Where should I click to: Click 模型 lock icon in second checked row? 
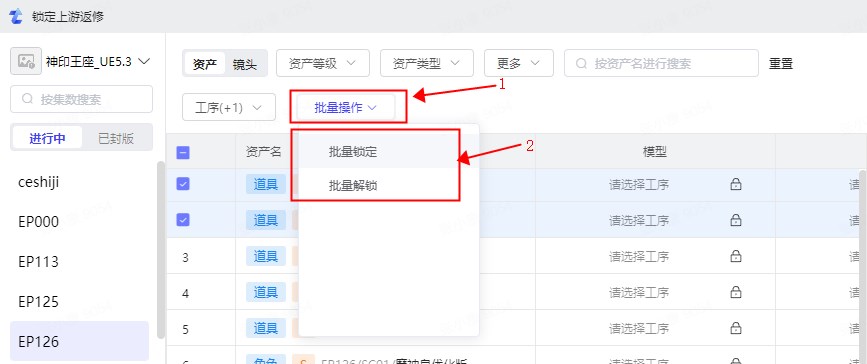[x=735, y=220]
